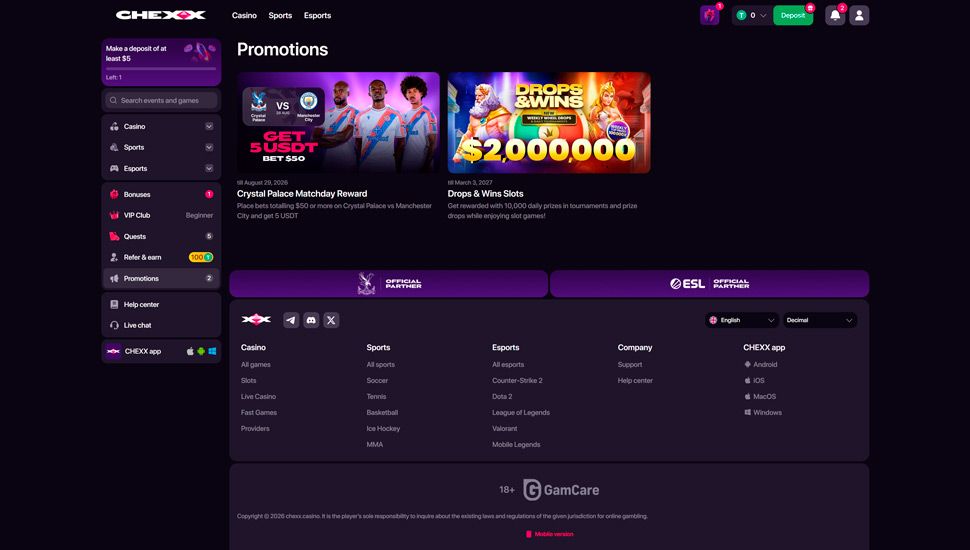Click the search events and games field
Image resolution: width=970 pixels, height=550 pixels.
coord(161,100)
